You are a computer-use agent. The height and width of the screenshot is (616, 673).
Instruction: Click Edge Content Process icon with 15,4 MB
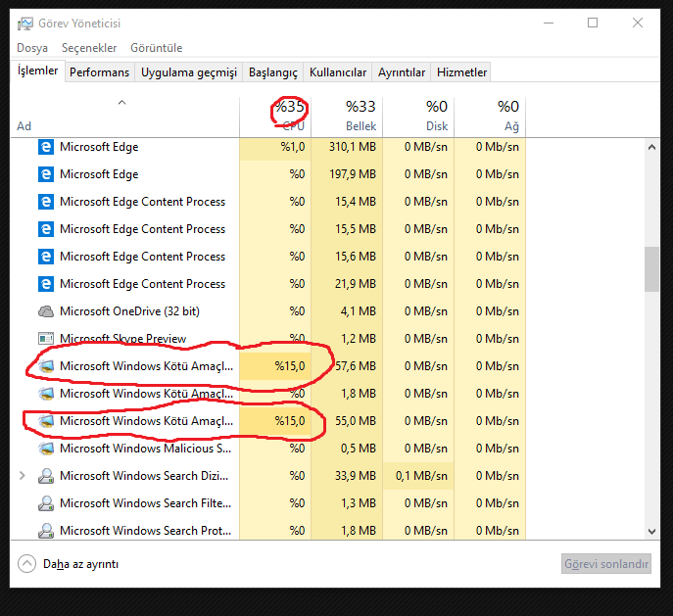46,202
